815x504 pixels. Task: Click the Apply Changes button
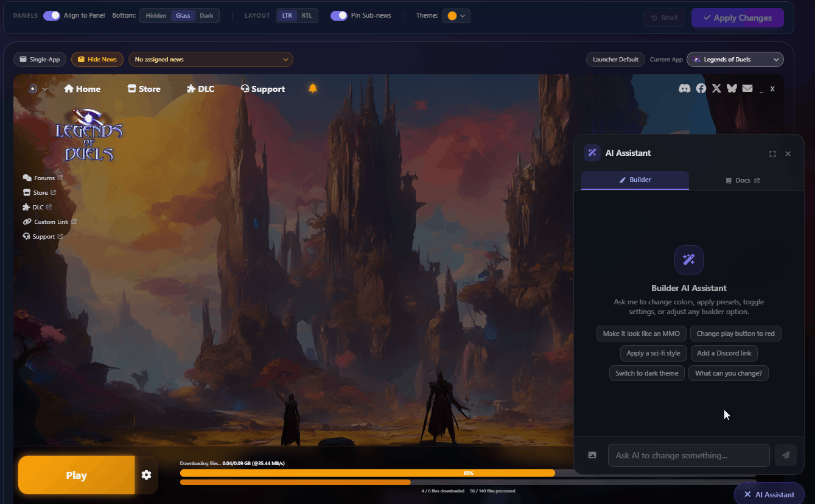[x=737, y=18]
